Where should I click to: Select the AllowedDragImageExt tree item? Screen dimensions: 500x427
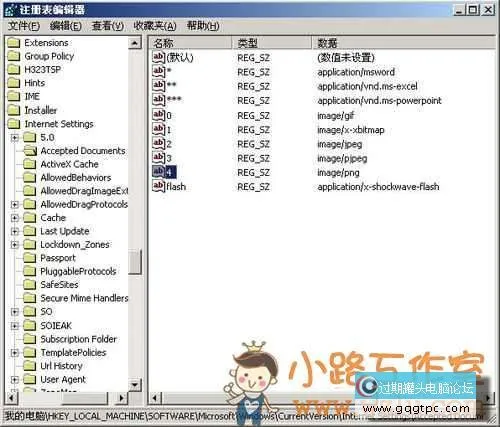84,191
